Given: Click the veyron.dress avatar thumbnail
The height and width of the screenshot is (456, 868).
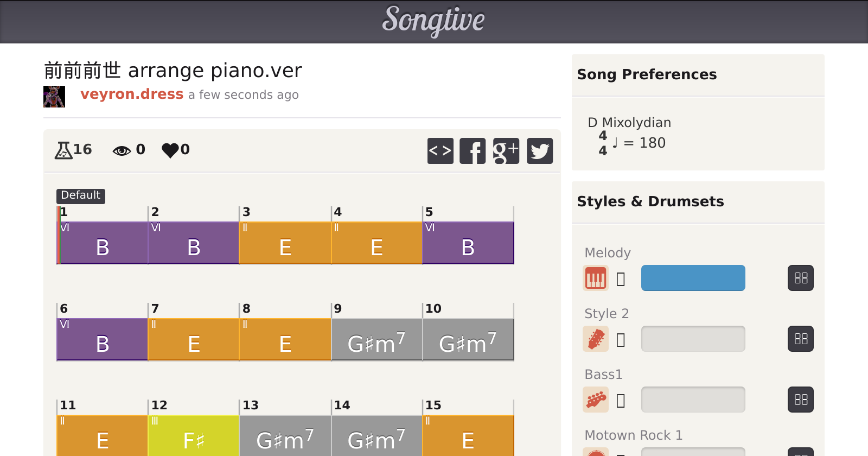Looking at the screenshot, I should [x=54, y=97].
